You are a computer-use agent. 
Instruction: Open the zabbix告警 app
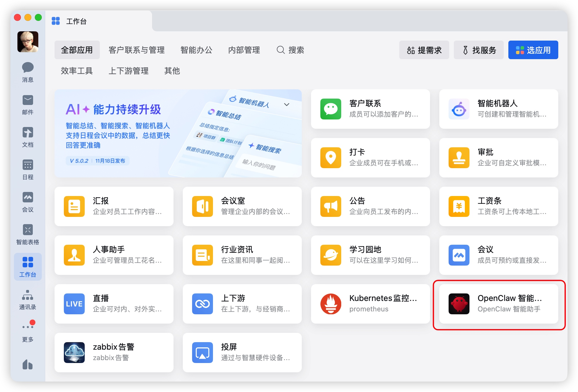pos(114,352)
